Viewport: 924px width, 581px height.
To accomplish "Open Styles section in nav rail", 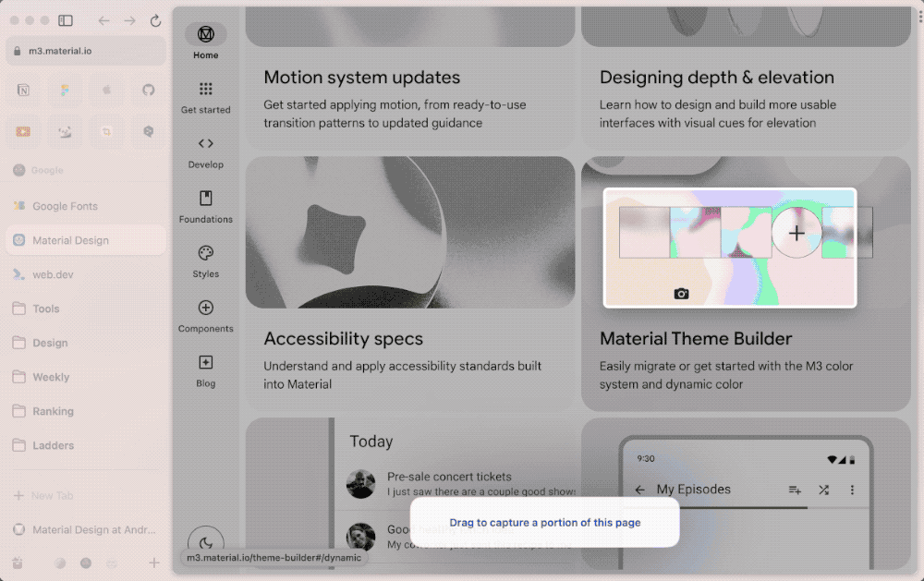I will tap(206, 261).
